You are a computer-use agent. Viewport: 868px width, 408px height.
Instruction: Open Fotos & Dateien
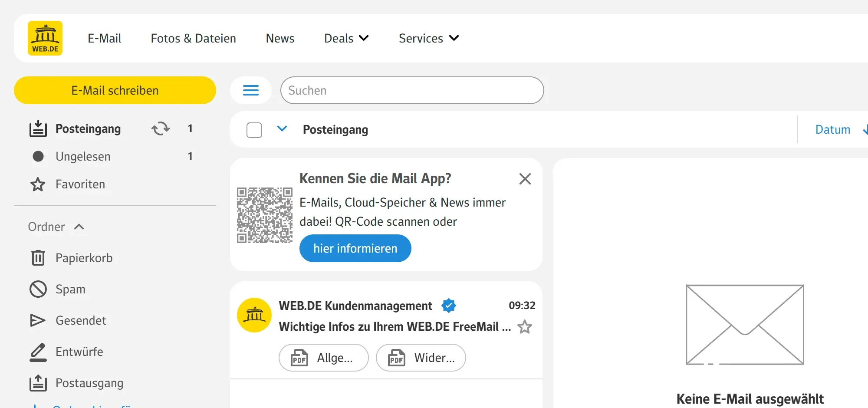(x=193, y=38)
